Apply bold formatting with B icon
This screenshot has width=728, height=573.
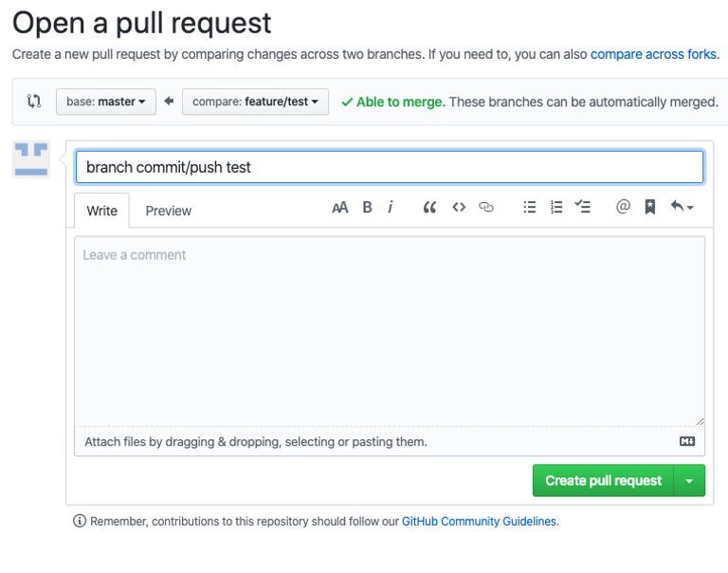(x=367, y=207)
